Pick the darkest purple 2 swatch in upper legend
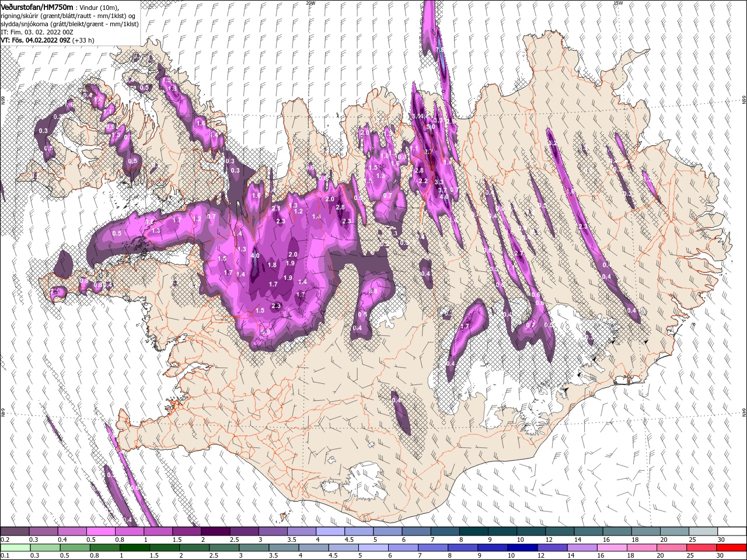Image resolution: width=747 pixels, height=560 pixels. point(215,531)
